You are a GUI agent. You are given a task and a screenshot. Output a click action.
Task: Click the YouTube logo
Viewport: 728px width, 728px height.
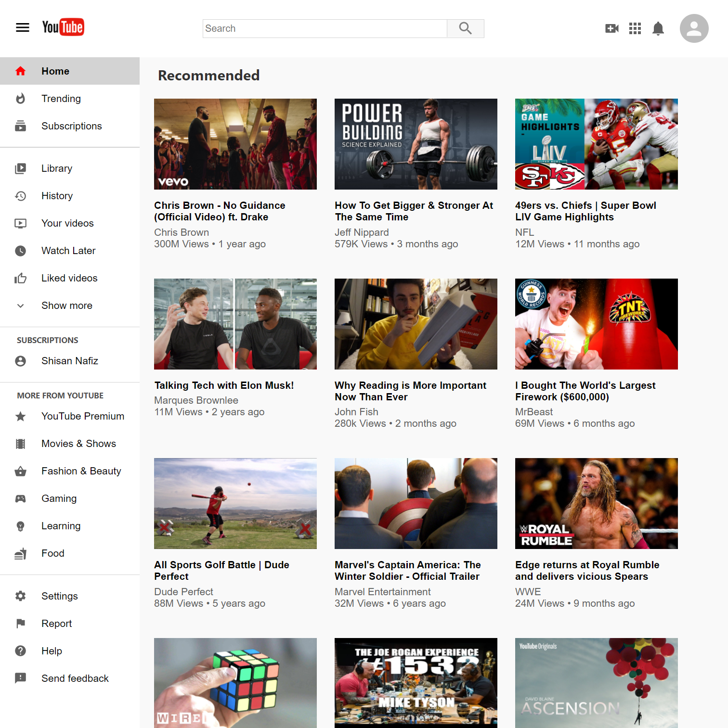pyautogui.click(x=63, y=27)
